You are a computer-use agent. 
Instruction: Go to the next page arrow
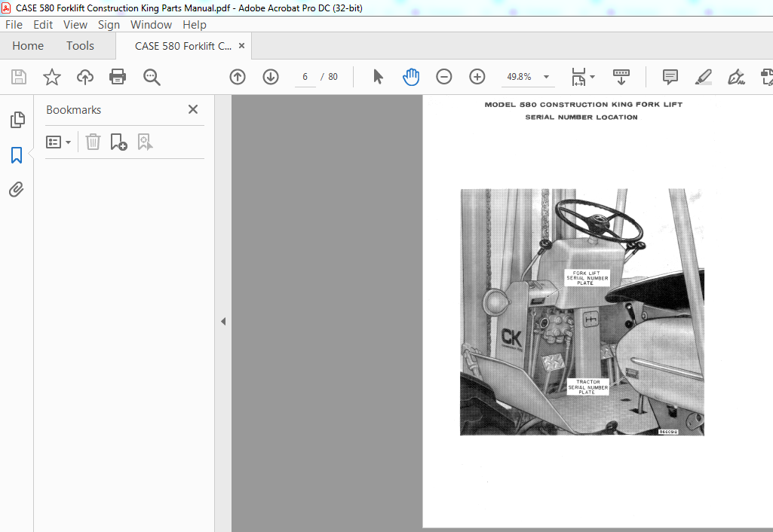pyautogui.click(x=271, y=77)
